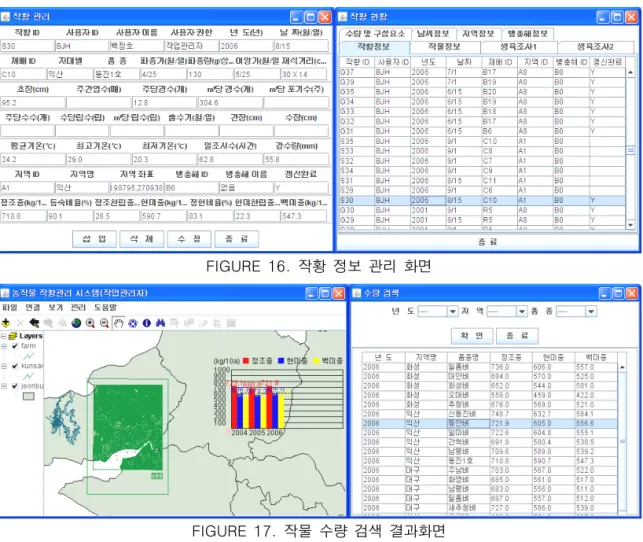
Task: Click the greyed-out X remove-layer icon
Action: pos(20,323)
